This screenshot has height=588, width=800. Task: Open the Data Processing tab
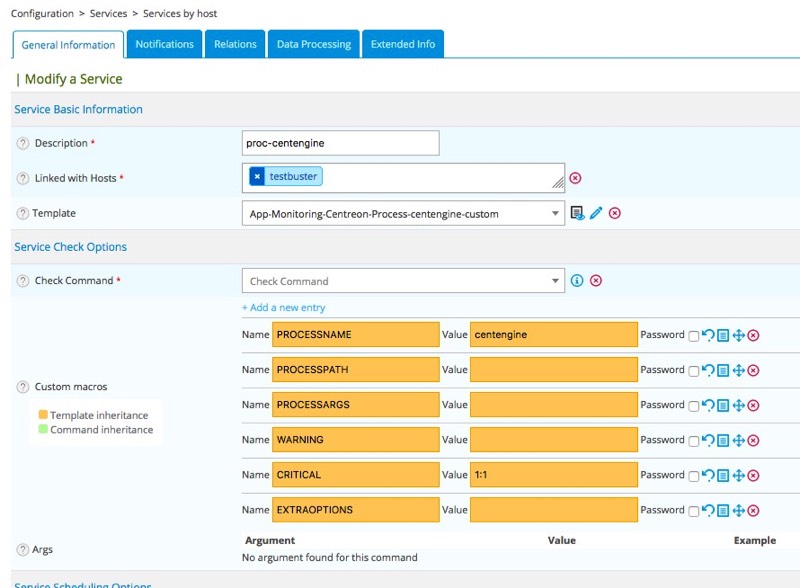tap(314, 44)
